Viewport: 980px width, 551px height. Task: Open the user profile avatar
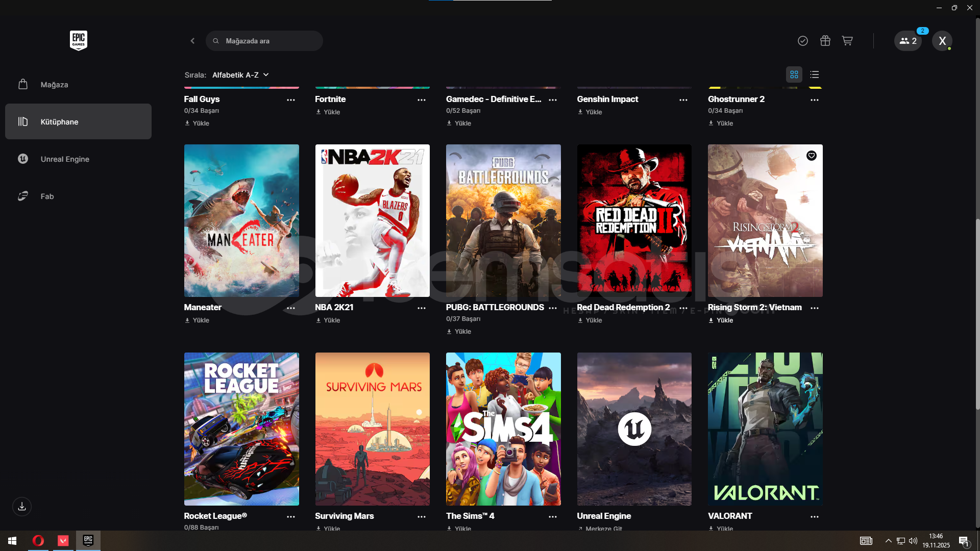(942, 41)
